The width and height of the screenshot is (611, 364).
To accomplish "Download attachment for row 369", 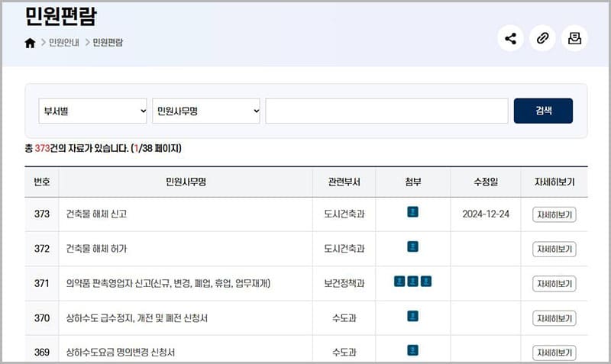I will (x=412, y=350).
